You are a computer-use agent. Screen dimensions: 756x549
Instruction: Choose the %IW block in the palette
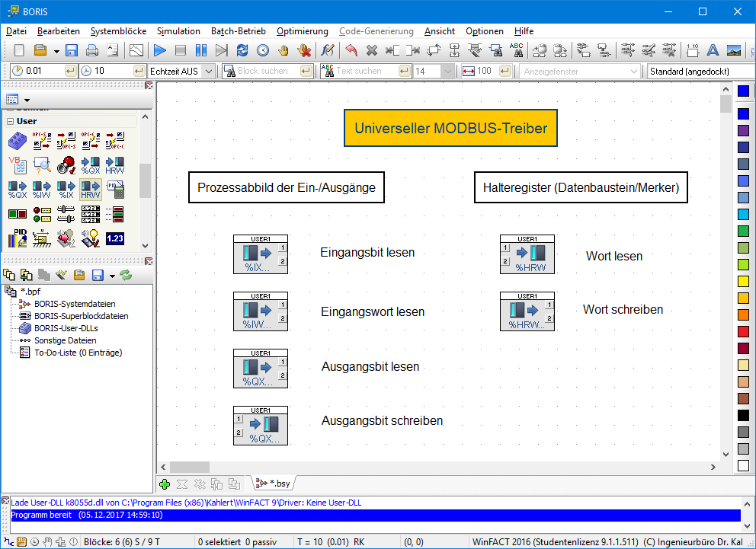[x=42, y=190]
